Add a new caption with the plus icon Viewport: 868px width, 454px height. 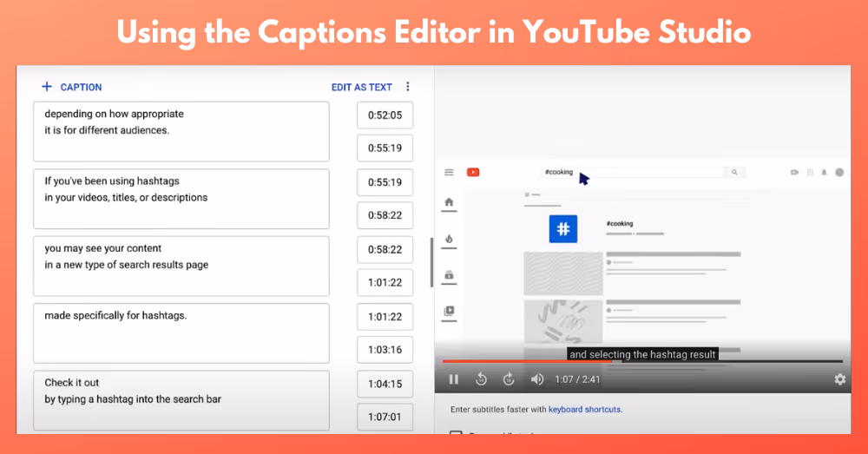[x=47, y=87]
